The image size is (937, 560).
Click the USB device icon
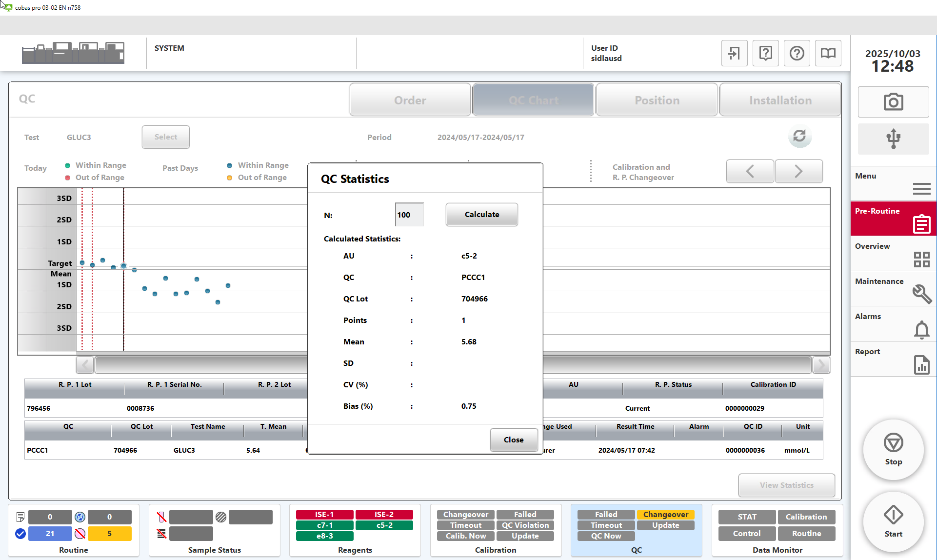tap(893, 139)
